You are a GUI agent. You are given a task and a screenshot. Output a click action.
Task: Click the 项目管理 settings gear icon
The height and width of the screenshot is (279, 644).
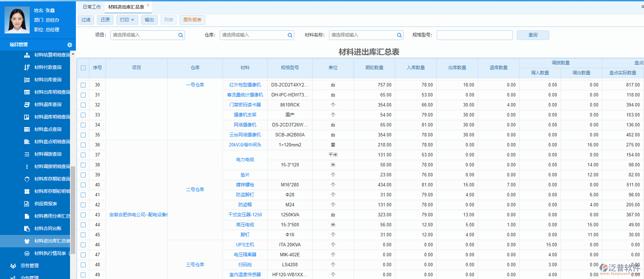point(70,45)
